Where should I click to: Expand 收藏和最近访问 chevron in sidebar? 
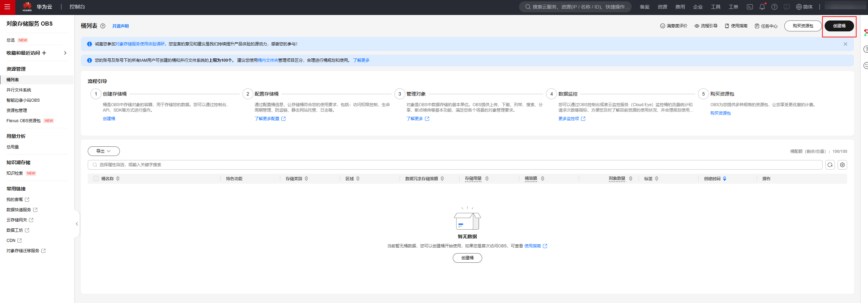coord(65,53)
